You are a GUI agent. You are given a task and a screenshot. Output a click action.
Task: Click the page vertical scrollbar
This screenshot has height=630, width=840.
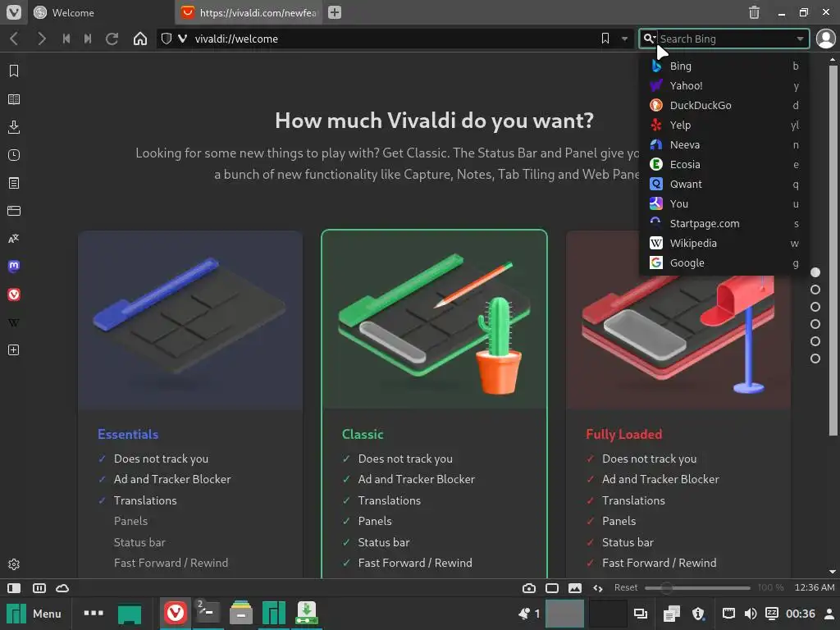[833, 250]
